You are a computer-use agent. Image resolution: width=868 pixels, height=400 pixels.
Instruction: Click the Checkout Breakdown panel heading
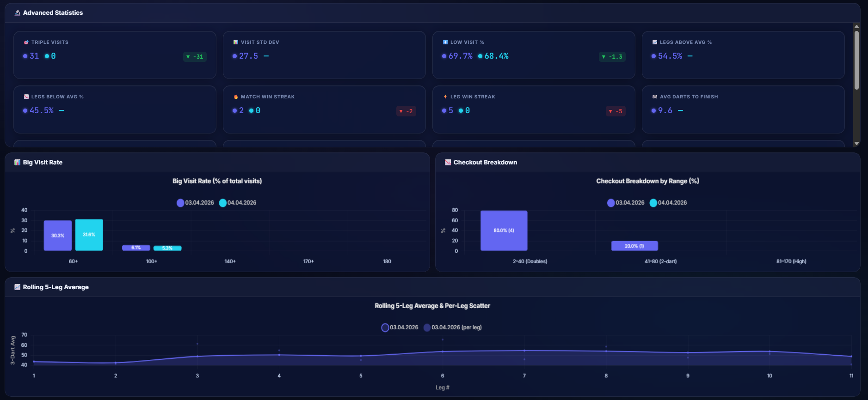485,163
